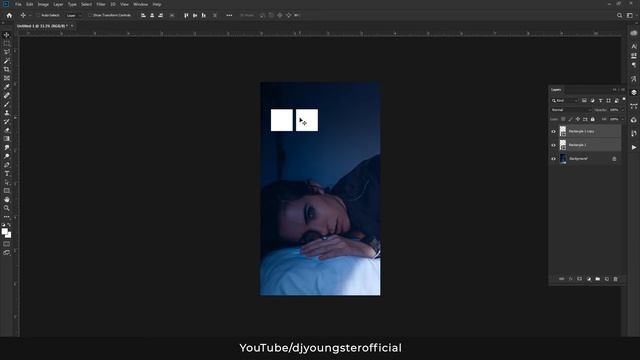Open the Layer menu
This screenshot has height=360, width=640.
click(58, 4)
